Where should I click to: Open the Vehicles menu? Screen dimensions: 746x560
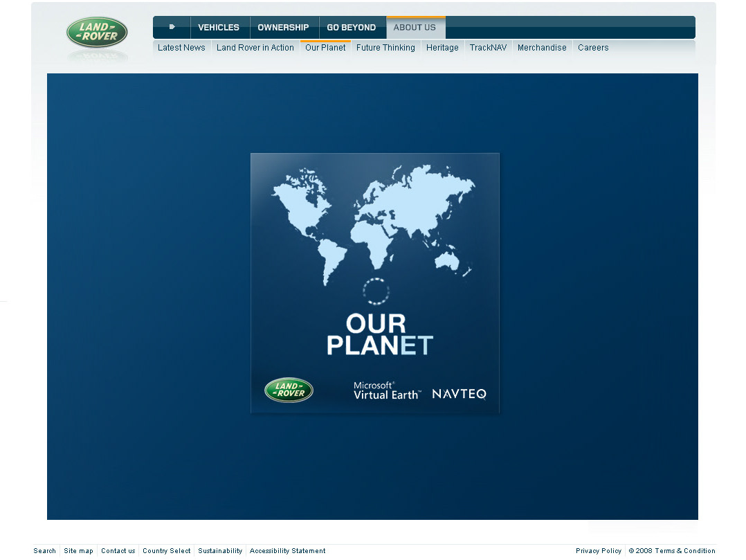click(219, 28)
